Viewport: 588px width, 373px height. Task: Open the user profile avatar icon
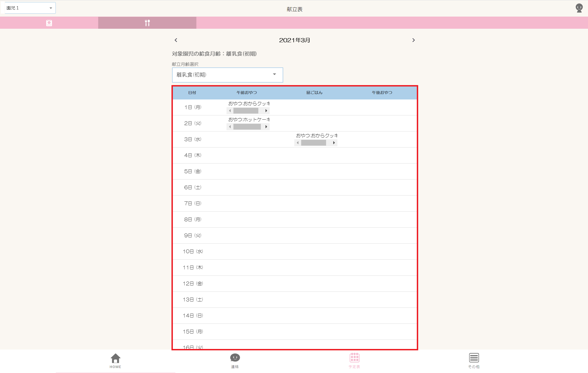[x=579, y=8]
